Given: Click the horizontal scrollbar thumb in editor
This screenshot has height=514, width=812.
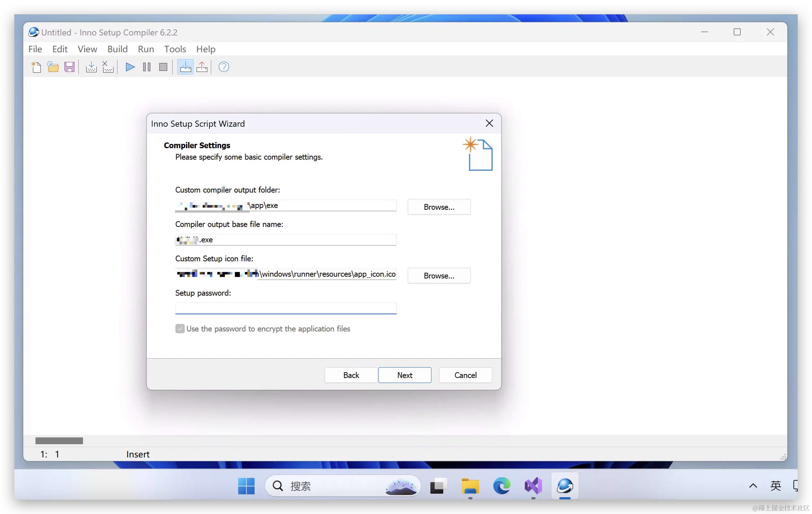Looking at the screenshot, I should pos(59,441).
